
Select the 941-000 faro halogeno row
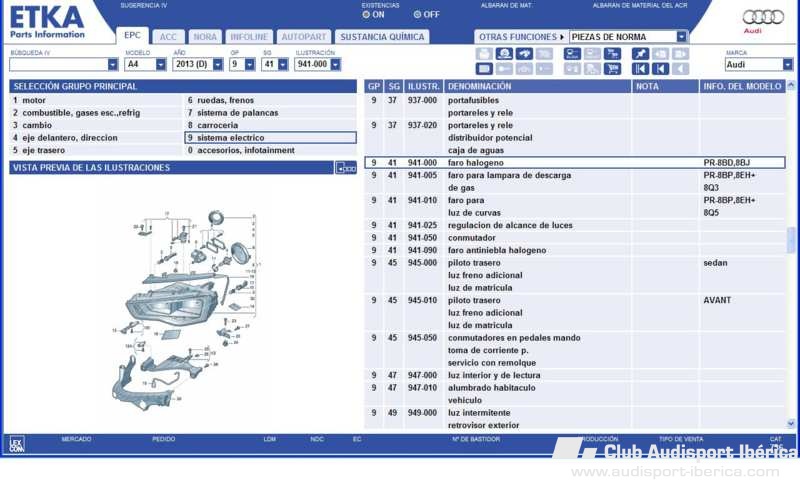(x=575, y=163)
